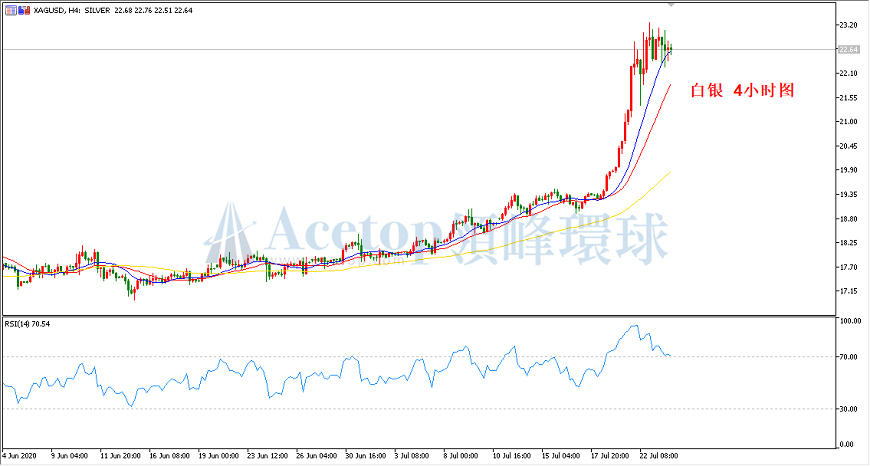Click the 26 Jun 04:00 time label
Screen dimensions: 870x466
click(316, 456)
